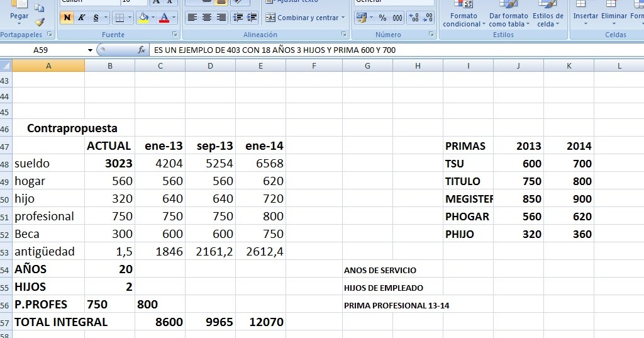This screenshot has width=644, height=338.
Task: Open the Name Box dropdown arrow
Action: coord(90,50)
